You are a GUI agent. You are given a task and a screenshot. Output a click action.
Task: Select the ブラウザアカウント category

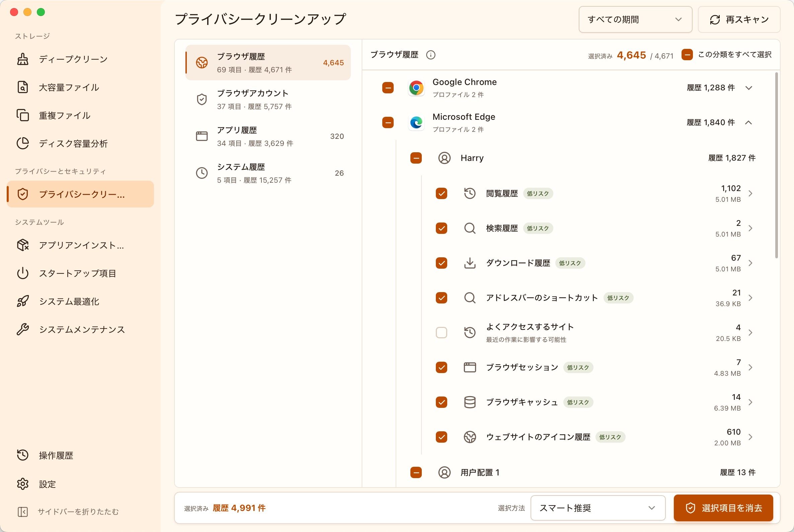pos(268,99)
